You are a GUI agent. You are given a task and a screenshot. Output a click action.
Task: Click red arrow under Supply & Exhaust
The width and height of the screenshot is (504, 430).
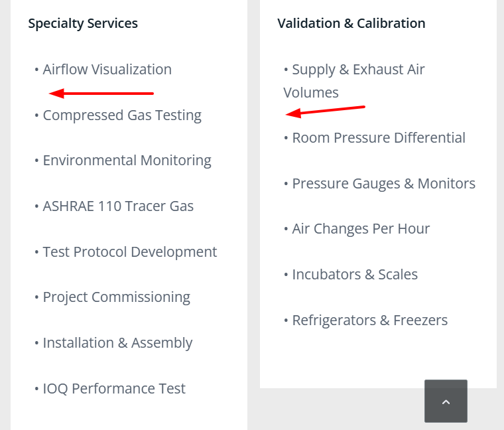(325, 110)
